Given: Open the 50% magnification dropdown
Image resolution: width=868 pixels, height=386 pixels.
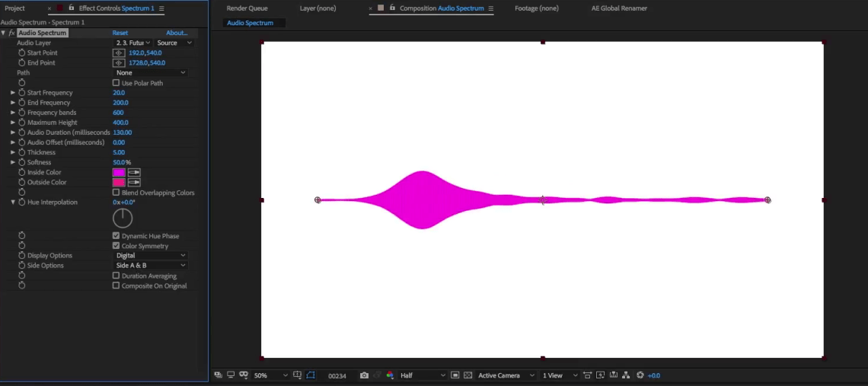Looking at the screenshot, I should click(x=271, y=375).
